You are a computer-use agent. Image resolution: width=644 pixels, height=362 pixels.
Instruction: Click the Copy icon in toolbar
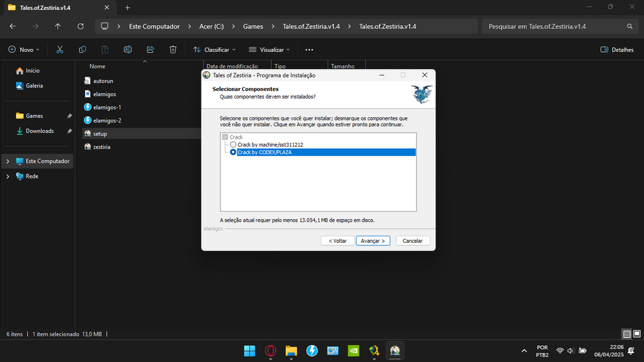point(82,50)
